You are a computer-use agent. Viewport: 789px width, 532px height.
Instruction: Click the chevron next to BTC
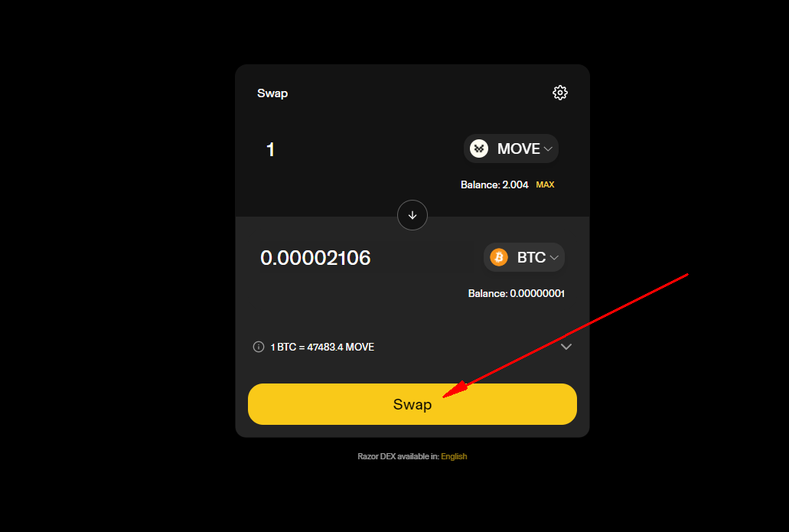pos(554,258)
